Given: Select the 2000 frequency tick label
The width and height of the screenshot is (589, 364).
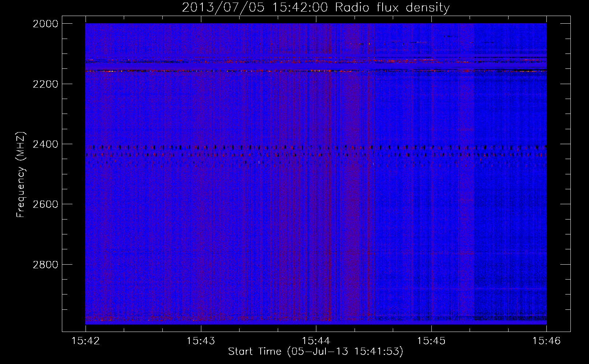Looking at the screenshot, I should coord(46,24).
